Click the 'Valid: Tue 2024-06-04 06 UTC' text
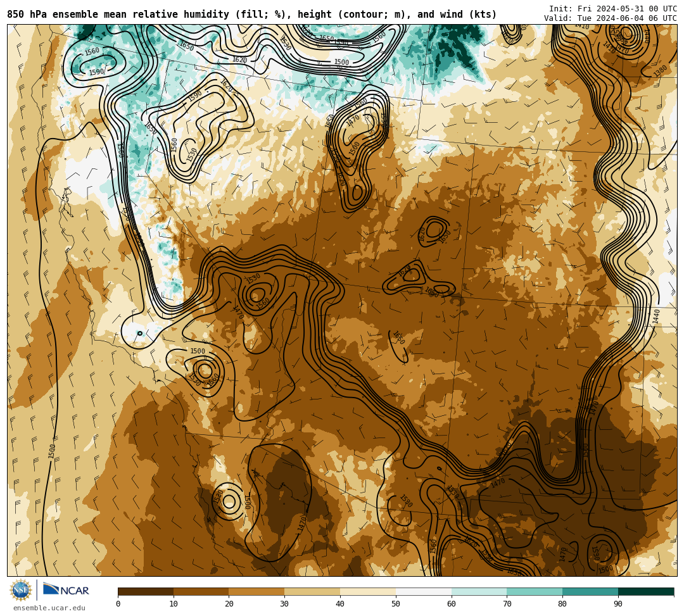The width and height of the screenshot is (684, 616). [611, 18]
